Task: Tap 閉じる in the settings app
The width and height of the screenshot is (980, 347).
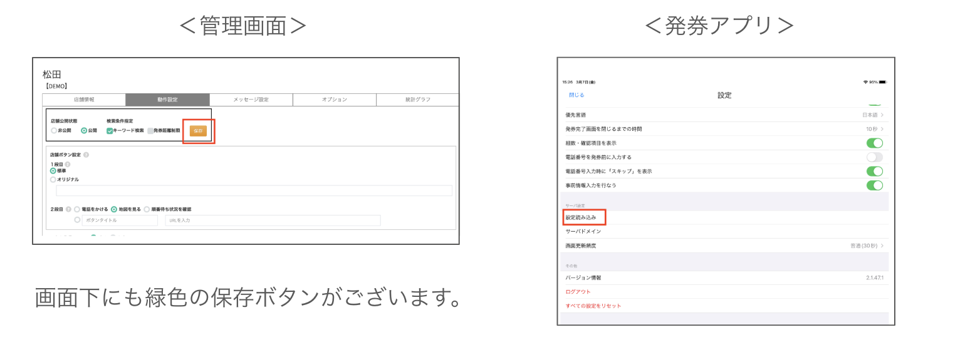Action: pos(576,95)
